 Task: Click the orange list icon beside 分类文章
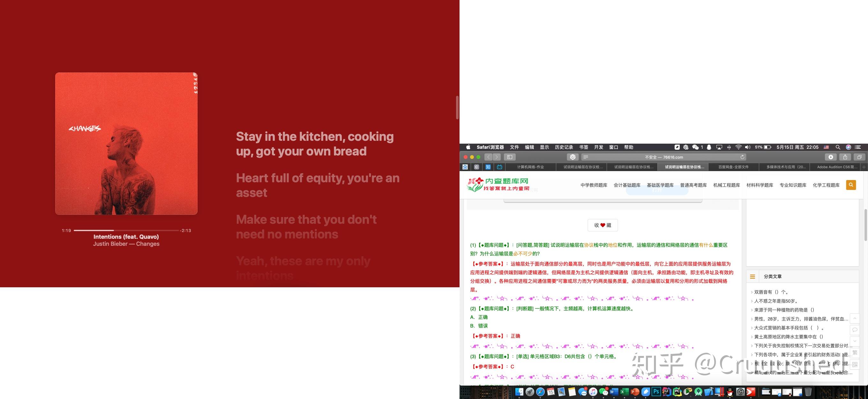coord(752,276)
